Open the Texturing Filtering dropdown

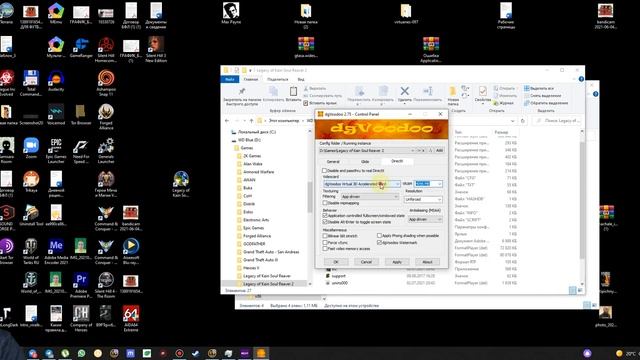click(x=370, y=197)
